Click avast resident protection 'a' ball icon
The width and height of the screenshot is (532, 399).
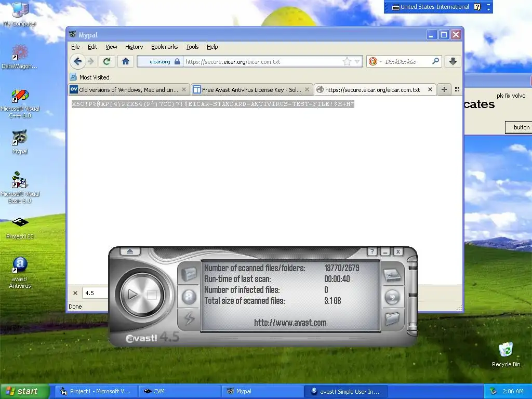(x=189, y=297)
